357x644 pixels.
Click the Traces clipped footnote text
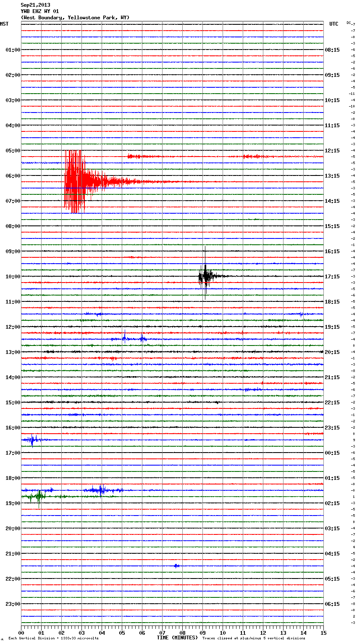pyautogui.click(x=254, y=638)
